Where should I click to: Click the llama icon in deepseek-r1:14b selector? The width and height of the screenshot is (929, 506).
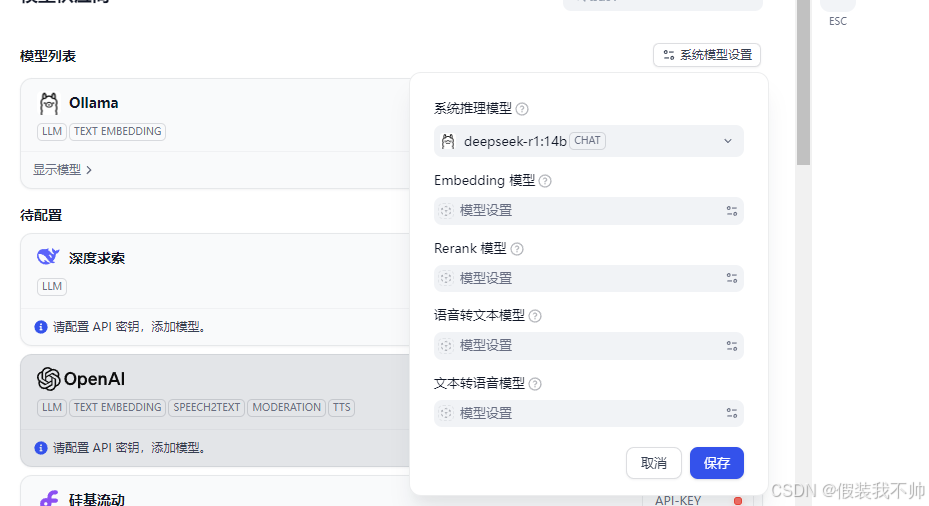(x=448, y=141)
